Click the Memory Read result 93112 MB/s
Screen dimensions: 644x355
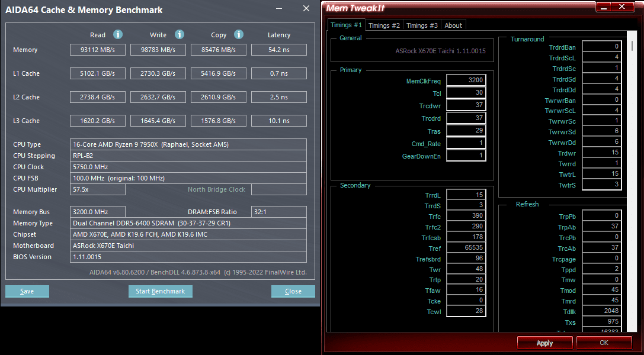point(98,50)
